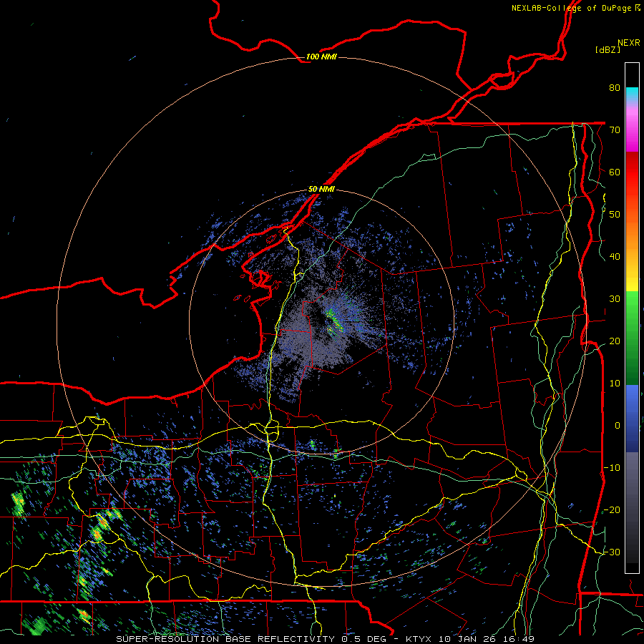Click the -20 dBZ scale value
The image size is (644, 644).
[612, 509]
